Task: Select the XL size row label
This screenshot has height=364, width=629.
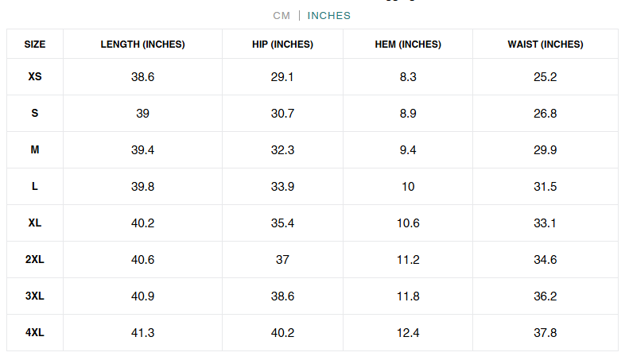Action: click(35, 223)
